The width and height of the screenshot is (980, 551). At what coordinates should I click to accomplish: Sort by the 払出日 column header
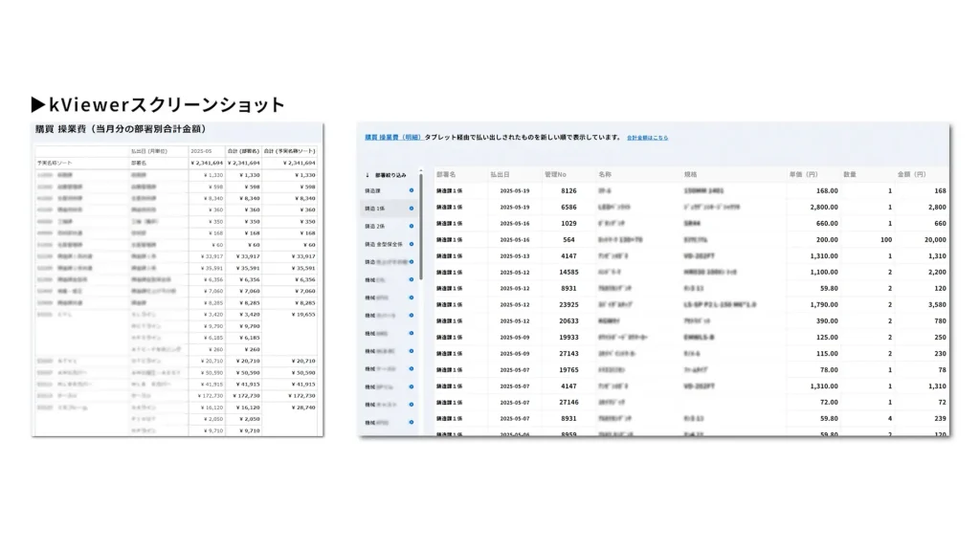pyautogui.click(x=501, y=175)
